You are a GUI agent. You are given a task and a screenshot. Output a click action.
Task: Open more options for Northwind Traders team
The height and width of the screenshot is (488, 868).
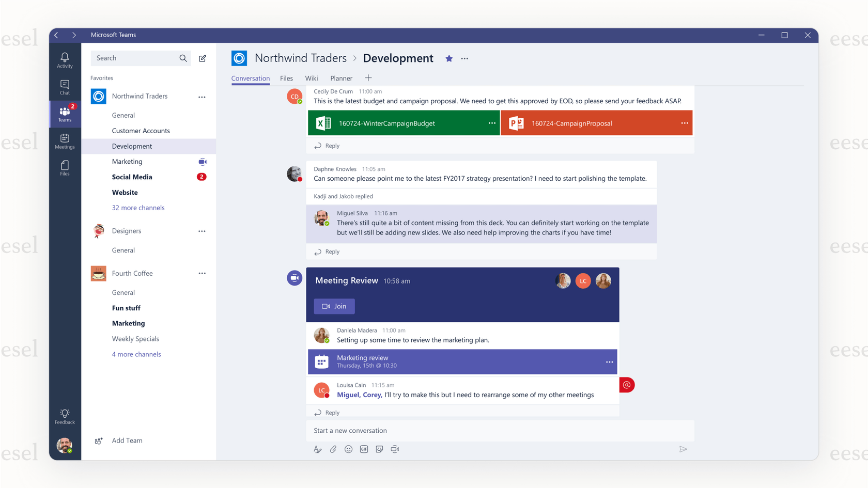coord(202,97)
